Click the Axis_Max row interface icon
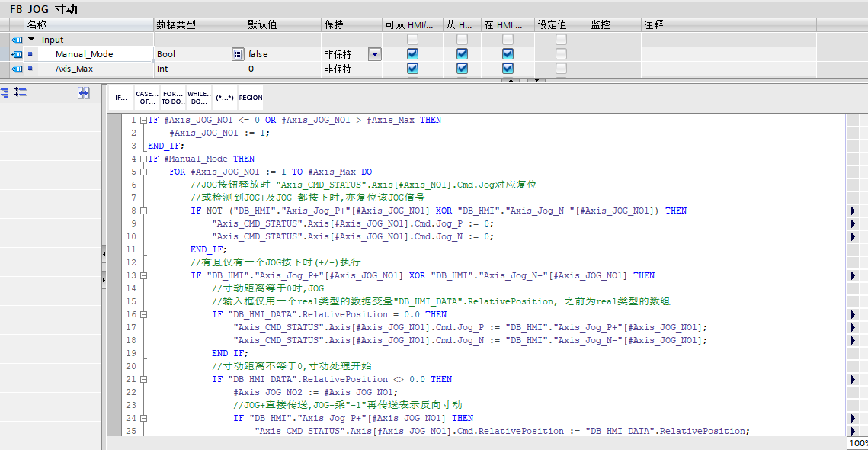 (x=17, y=69)
